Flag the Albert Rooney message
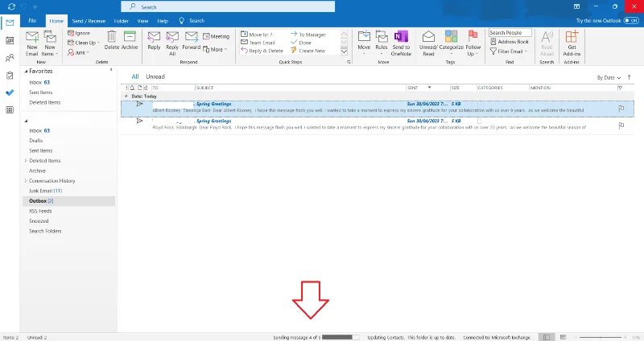This screenshot has height=341, width=644. point(621,109)
